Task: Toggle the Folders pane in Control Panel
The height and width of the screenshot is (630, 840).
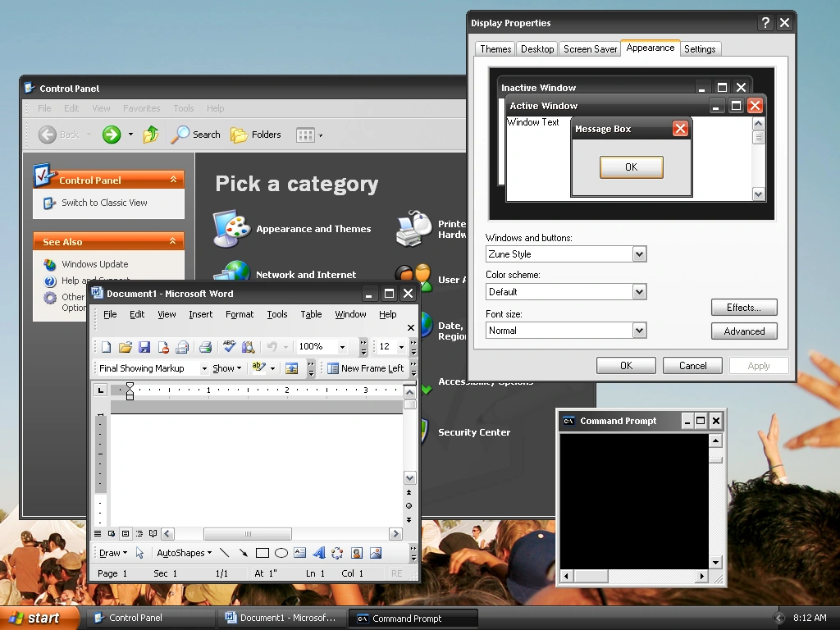Action: point(256,135)
